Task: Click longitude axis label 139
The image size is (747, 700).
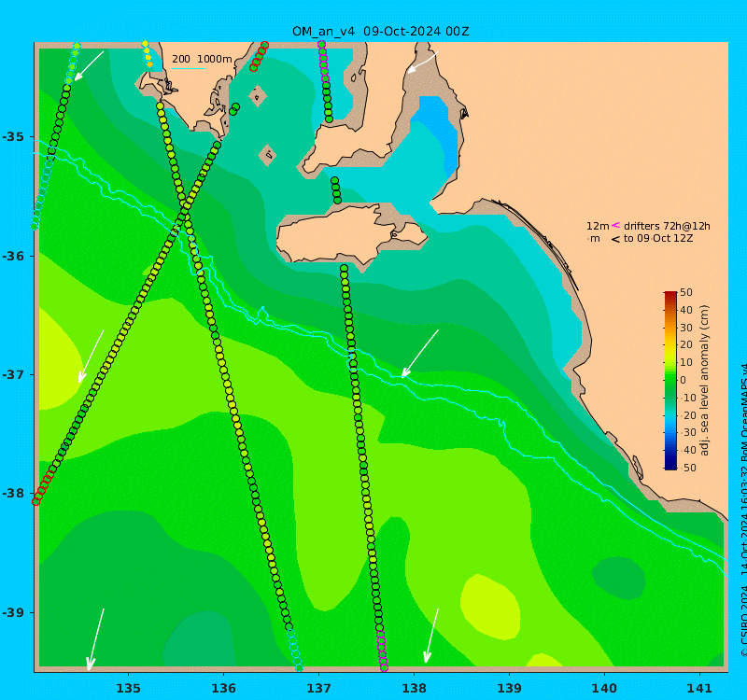Action: click(509, 688)
